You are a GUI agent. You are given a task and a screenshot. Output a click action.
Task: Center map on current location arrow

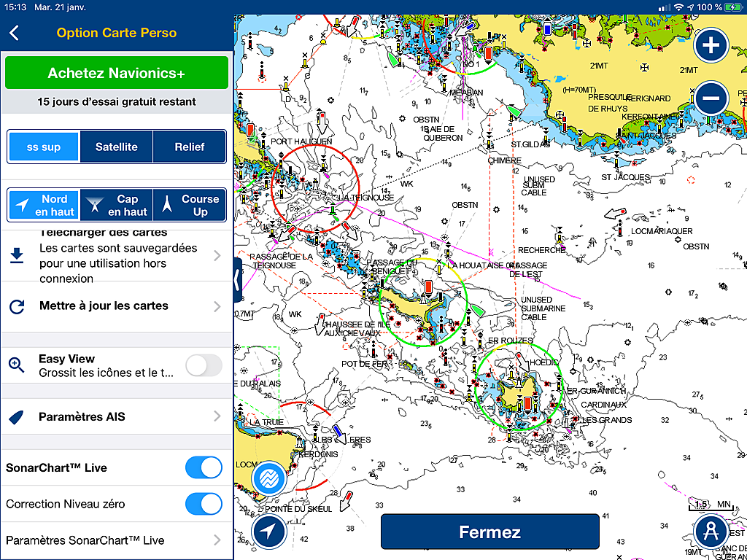269,531
